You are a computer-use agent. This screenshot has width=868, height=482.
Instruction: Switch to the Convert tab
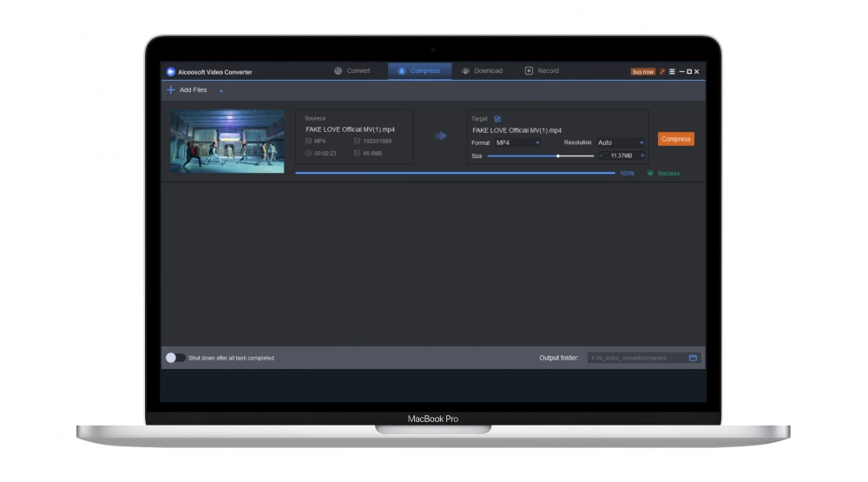[352, 71]
